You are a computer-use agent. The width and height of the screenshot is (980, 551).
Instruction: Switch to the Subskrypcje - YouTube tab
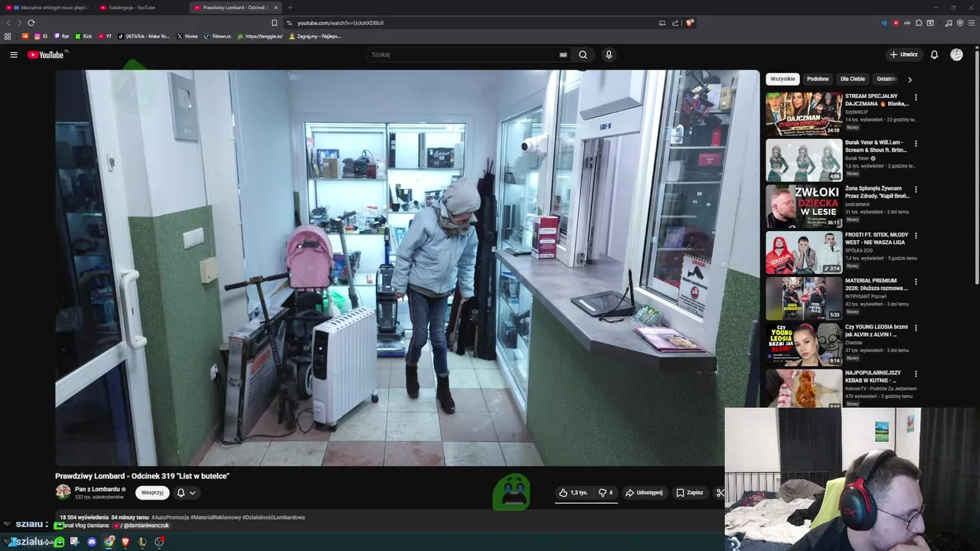[x=141, y=8]
